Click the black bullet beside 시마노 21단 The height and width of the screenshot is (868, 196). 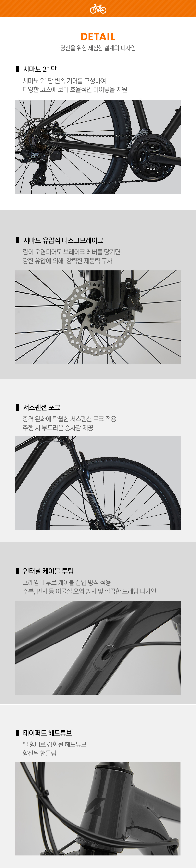point(17,70)
